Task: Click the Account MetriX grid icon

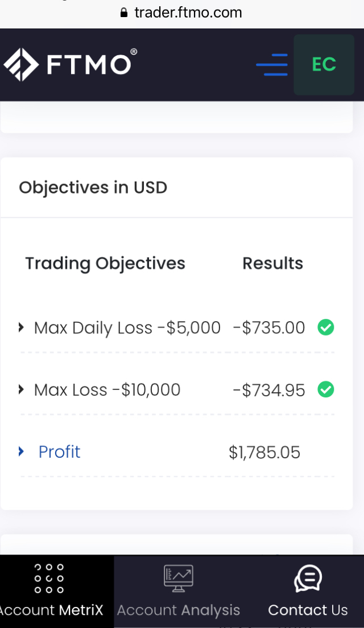Action: tap(49, 578)
